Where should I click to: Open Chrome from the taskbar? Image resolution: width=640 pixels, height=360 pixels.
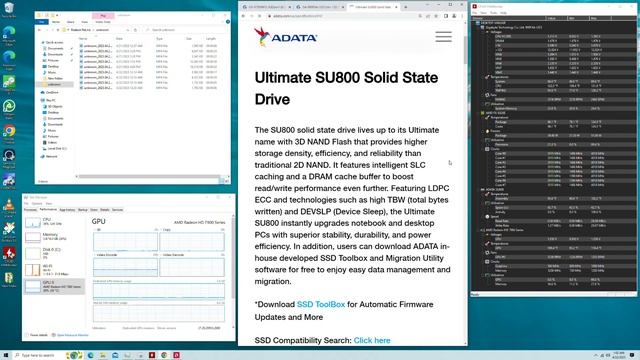[164, 355]
